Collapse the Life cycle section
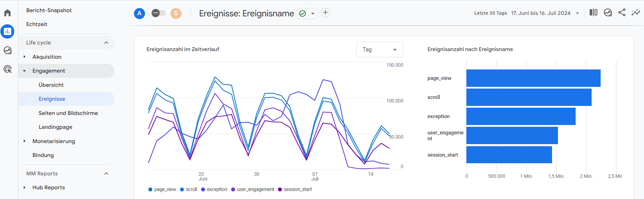The width and height of the screenshot is (644, 199). pyautogui.click(x=106, y=43)
